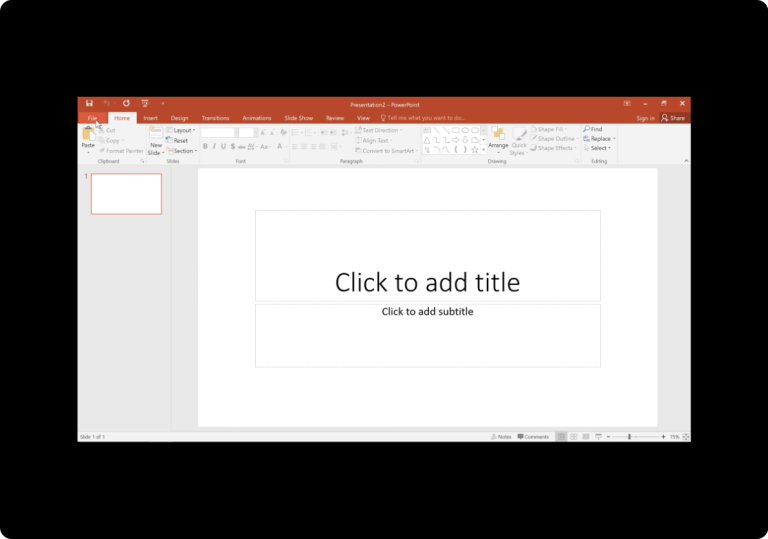Click the font name combo box
This screenshot has width=768, height=539.
pos(219,133)
